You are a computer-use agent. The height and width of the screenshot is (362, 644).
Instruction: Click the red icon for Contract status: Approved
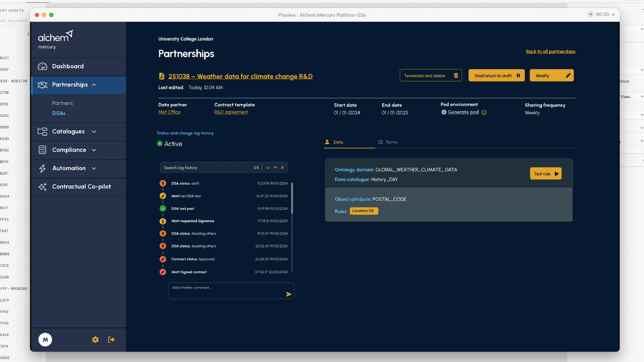pos(163,259)
